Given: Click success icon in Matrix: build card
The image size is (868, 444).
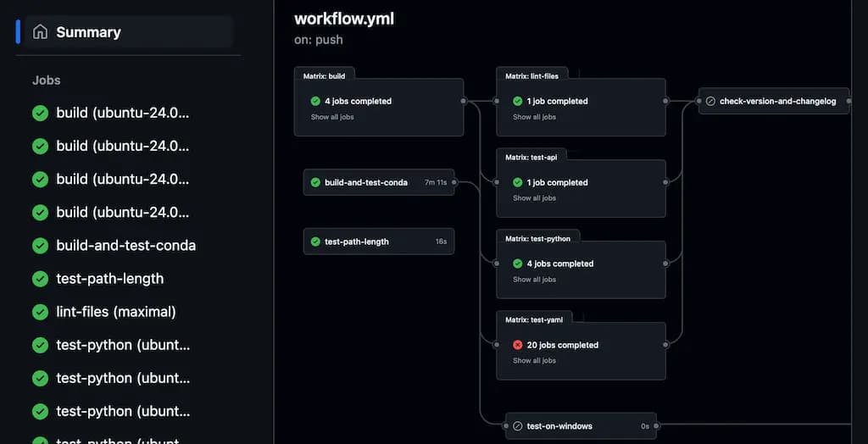Looking at the screenshot, I should click(x=315, y=101).
